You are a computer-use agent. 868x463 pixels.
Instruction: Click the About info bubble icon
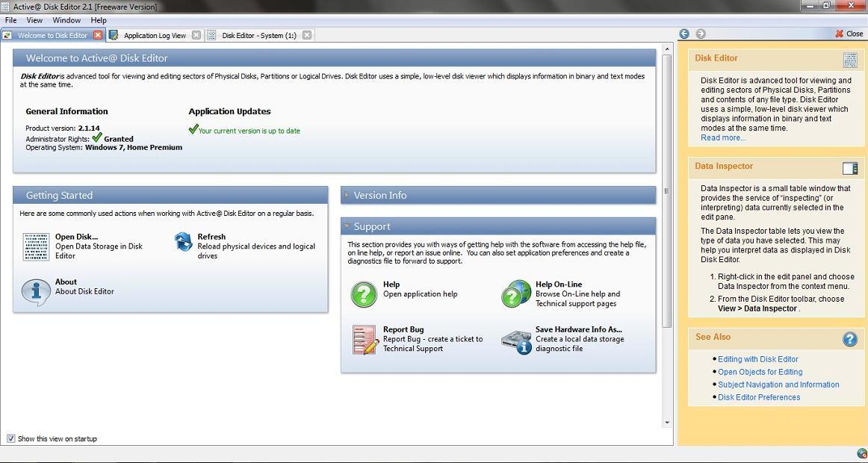pyautogui.click(x=36, y=291)
